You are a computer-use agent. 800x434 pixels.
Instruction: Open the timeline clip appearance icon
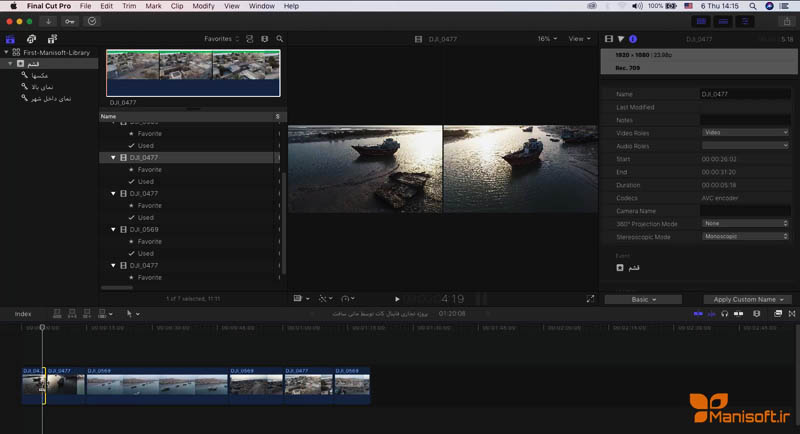pos(757,314)
